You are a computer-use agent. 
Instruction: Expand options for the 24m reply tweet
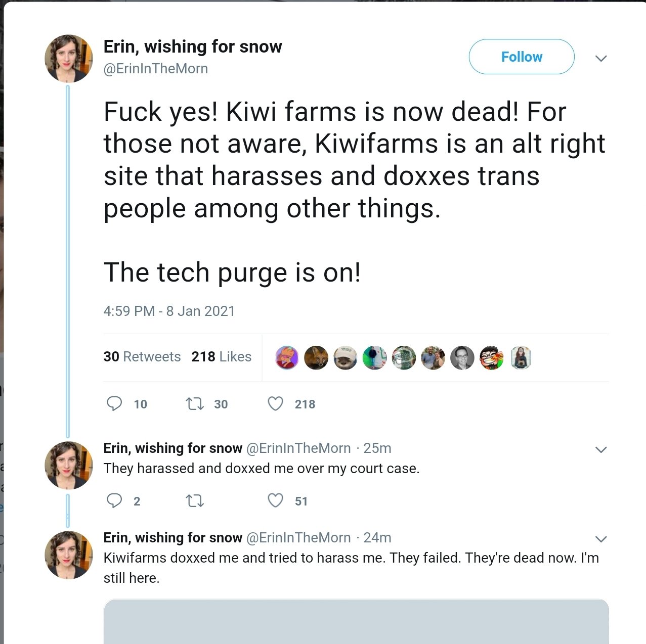[600, 539]
